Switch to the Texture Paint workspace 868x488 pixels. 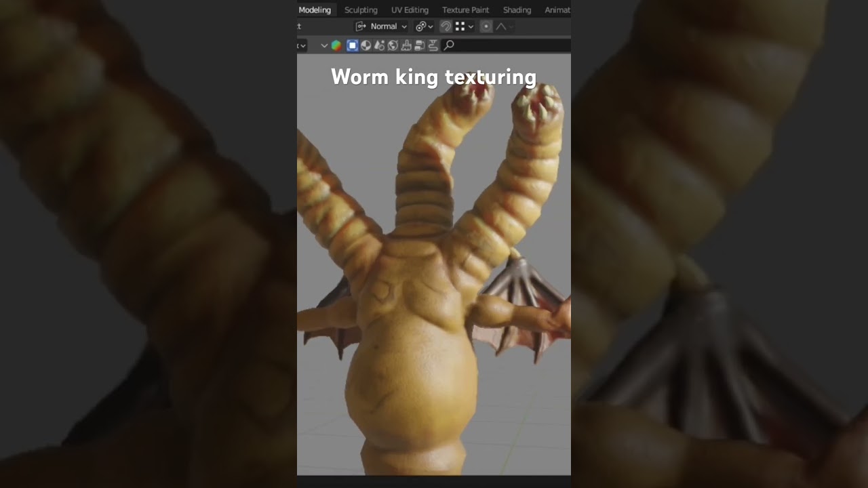tap(465, 10)
